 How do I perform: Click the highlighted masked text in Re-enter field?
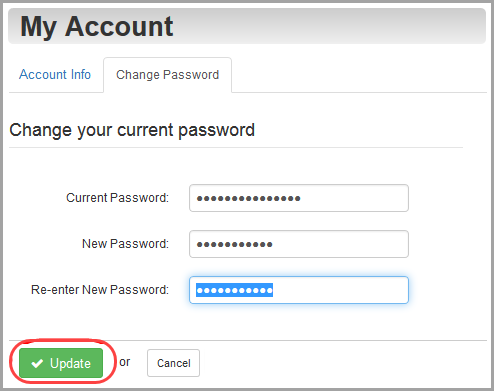coord(234,290)
